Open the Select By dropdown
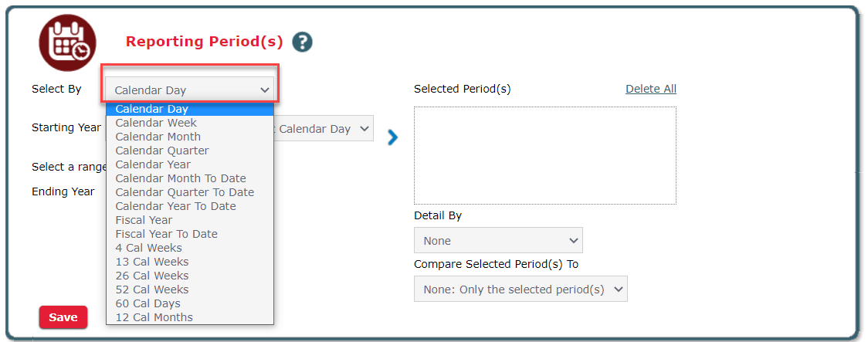This screenshot has width=868, height=342. point(190,90)
